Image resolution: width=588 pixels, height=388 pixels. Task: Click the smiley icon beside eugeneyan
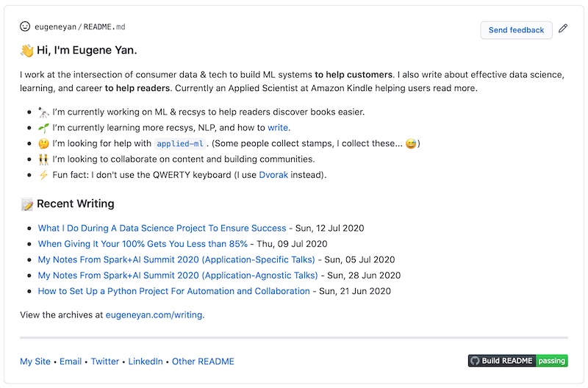[x=26, y=26]
